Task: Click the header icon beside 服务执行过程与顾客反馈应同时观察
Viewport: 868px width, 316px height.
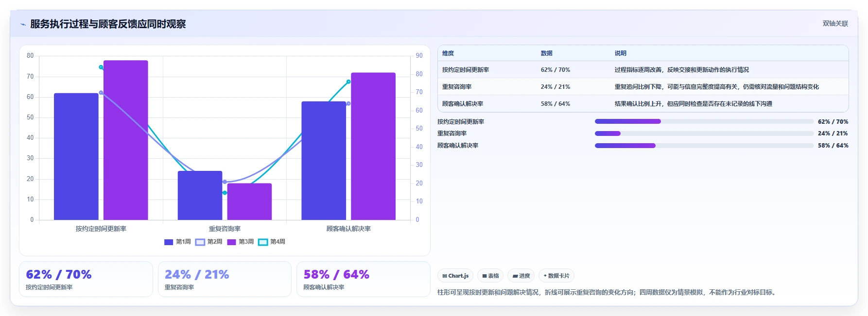Action: (23, 24)
